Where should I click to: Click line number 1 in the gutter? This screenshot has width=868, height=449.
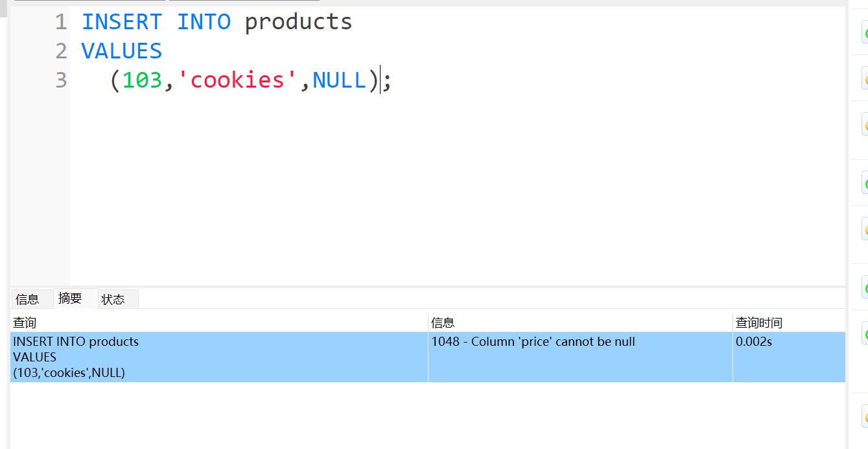[x=61, y=22]
